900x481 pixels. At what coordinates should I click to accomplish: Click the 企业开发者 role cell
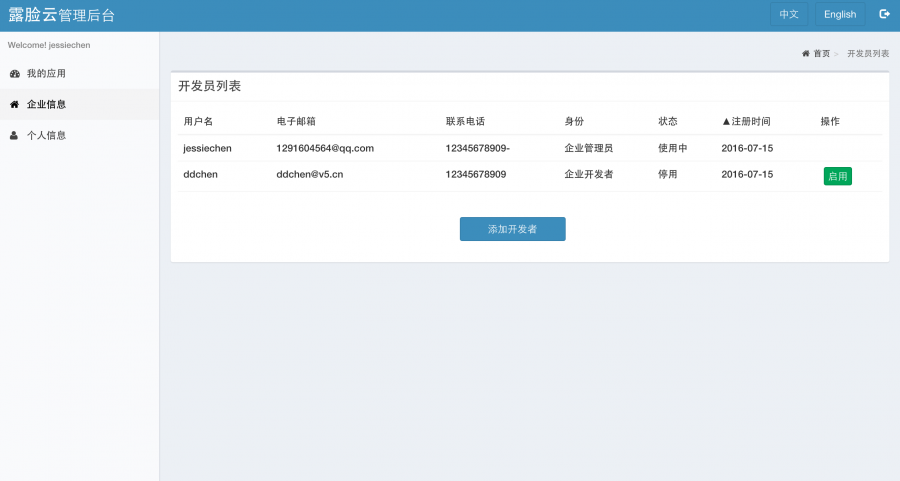click(588, 174)
